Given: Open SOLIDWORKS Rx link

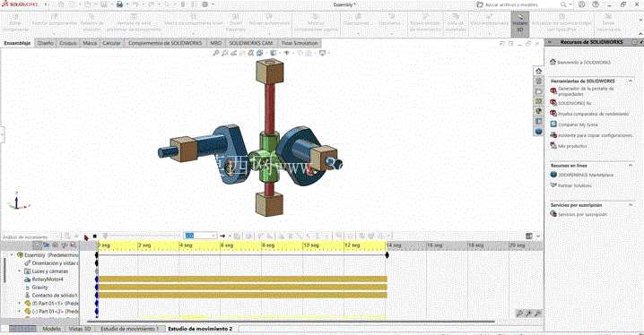Looking at the screenshot, I should 575,103.
